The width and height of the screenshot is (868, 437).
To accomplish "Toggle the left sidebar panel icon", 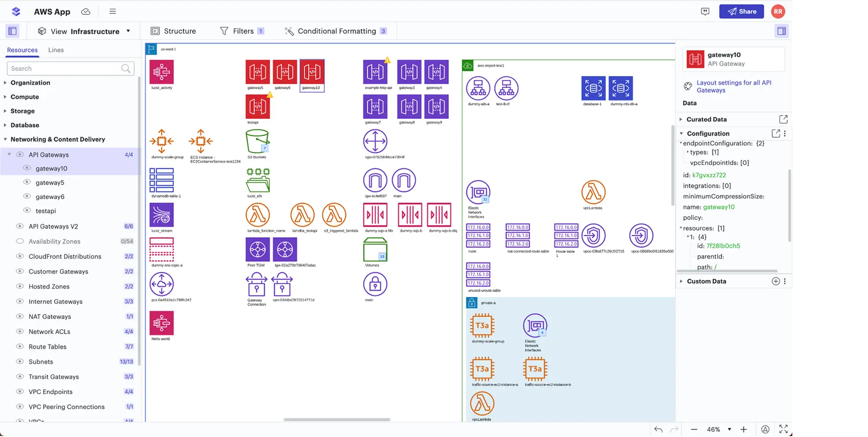I will [12, 31].
